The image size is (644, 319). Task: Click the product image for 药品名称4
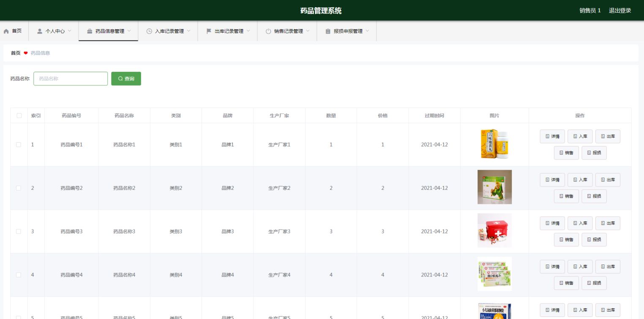pyautogui.click(x=494, y=274)
